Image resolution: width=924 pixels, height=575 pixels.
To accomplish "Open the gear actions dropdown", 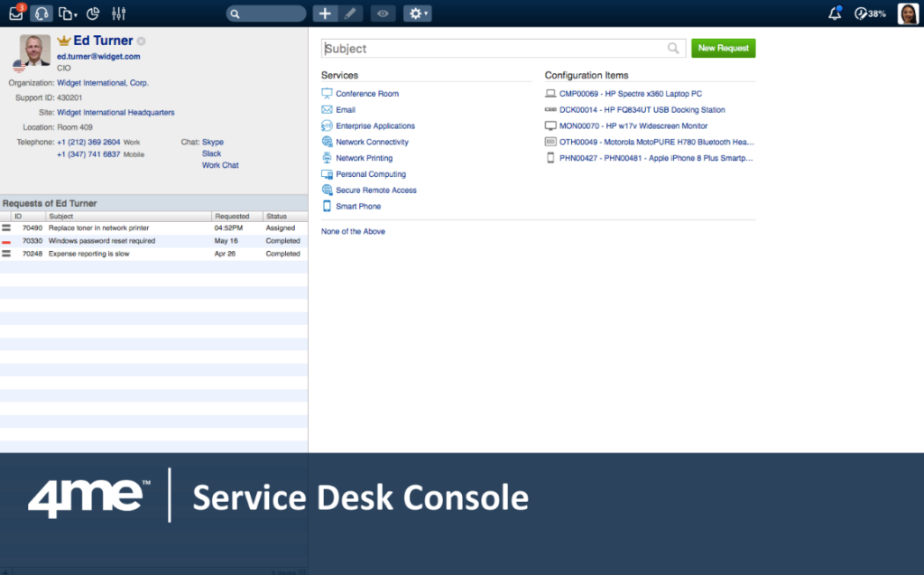I will click(x=416, y=13).
